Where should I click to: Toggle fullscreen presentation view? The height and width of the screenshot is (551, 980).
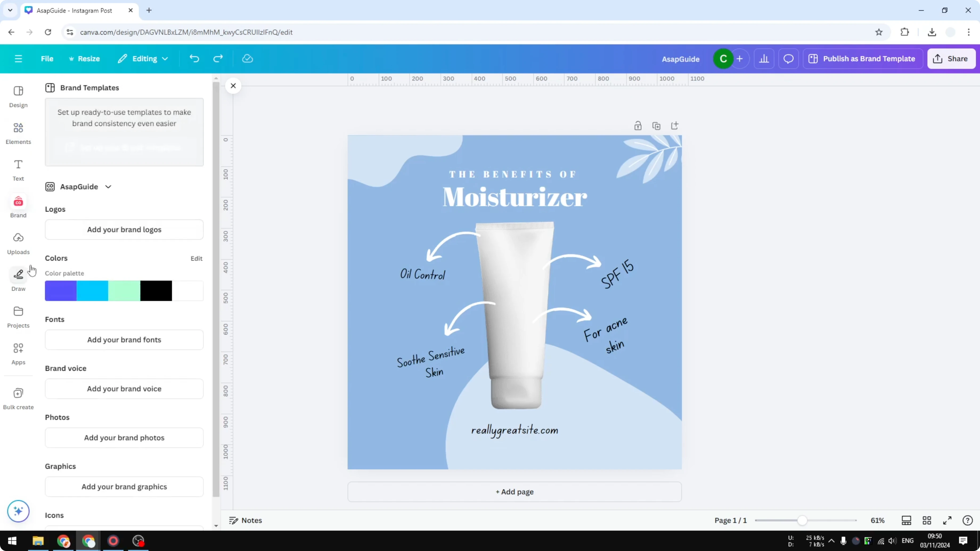[947, 520]
